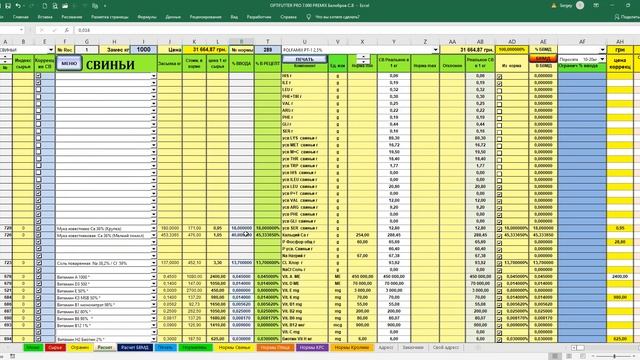Switch to Normal view in status bar
640x360 pixels.
pyautogui.click(x=555, y=356)
